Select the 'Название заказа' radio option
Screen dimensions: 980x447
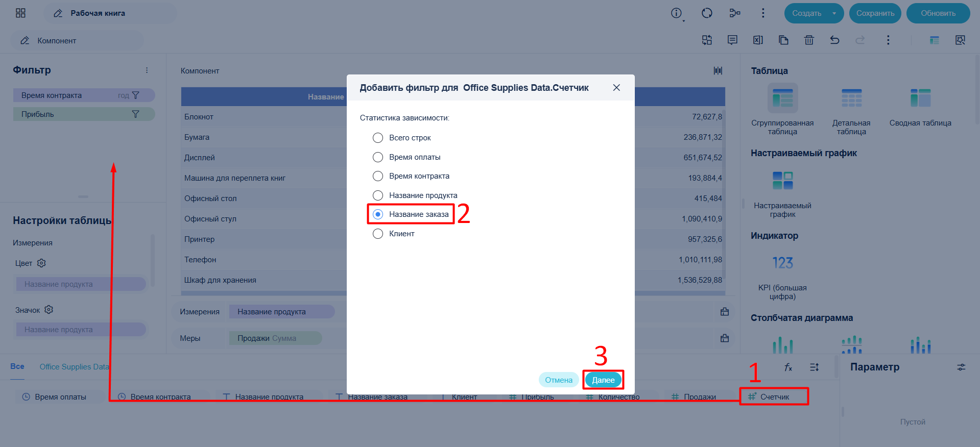tap(378, 214)
